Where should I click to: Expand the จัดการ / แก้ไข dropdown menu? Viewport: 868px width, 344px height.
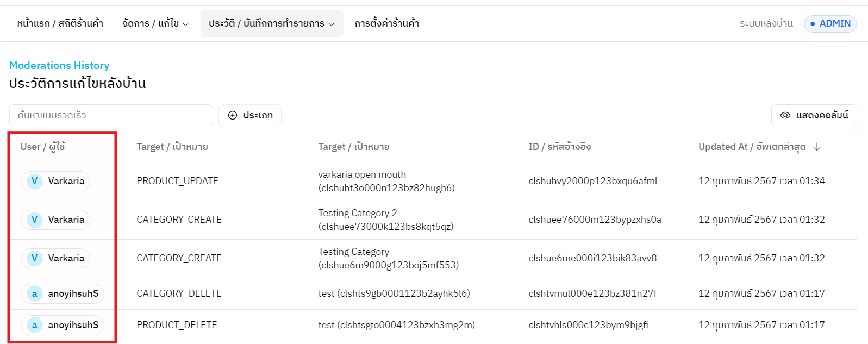click(155, 23)
